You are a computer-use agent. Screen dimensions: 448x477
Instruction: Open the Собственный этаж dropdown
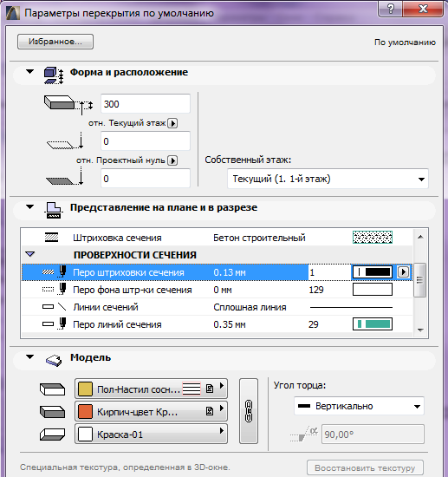point(328,179)
